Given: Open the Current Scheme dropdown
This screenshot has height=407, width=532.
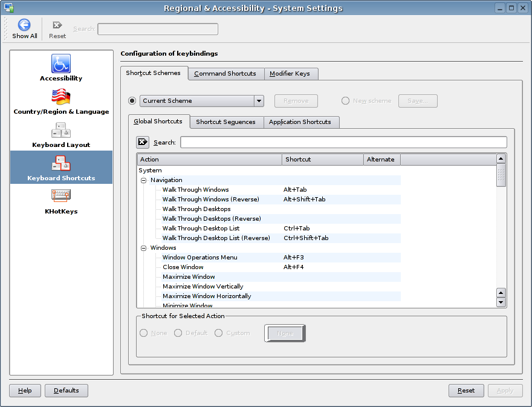Looking at the screenshot, I should tap(202, 101).
